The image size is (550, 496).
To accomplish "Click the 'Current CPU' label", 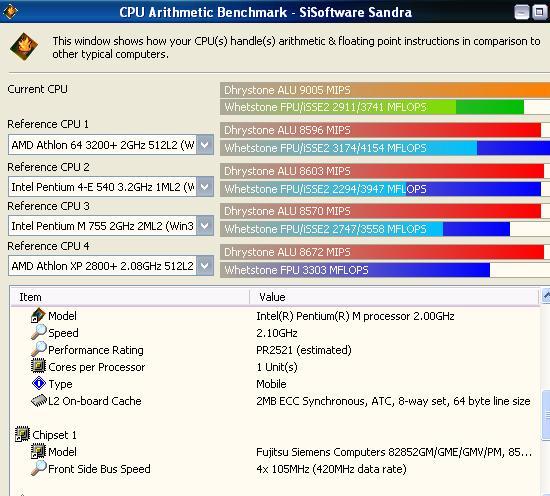I will (x=37, y=89).
